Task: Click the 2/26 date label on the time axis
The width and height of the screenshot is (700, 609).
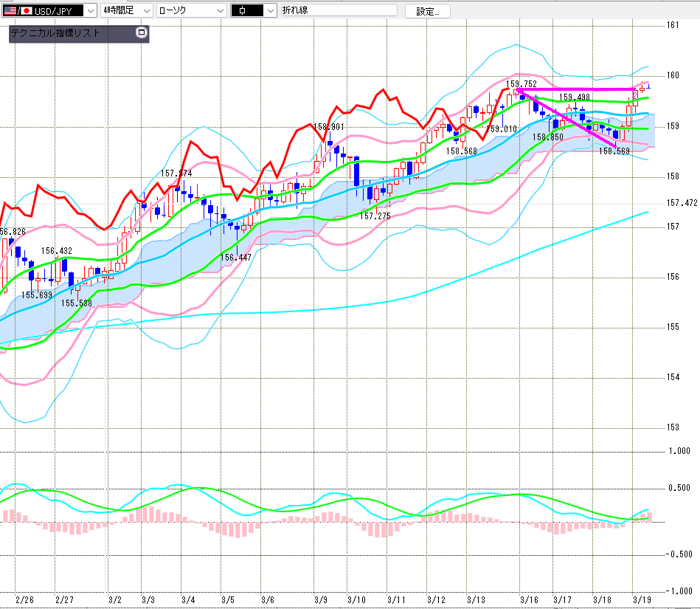Action: pyautogui.click(x=24, y=599)
